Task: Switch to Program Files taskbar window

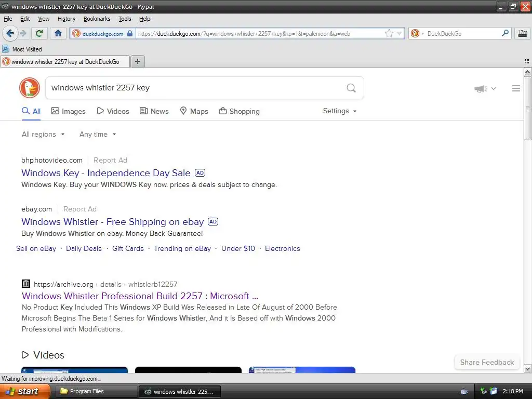Action: [x=96, y=392]
